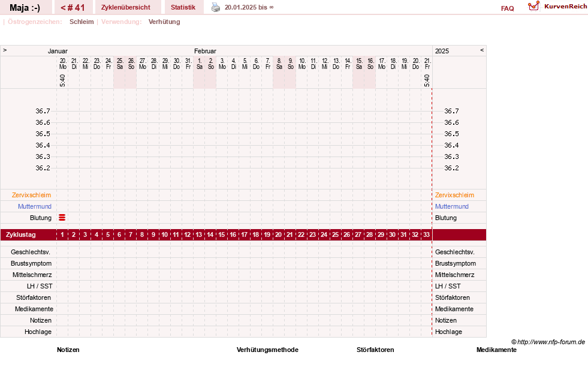Click the '<' arrow next to 2025
Viewport: 588px width, 385px height.
(x=482, y=50)
